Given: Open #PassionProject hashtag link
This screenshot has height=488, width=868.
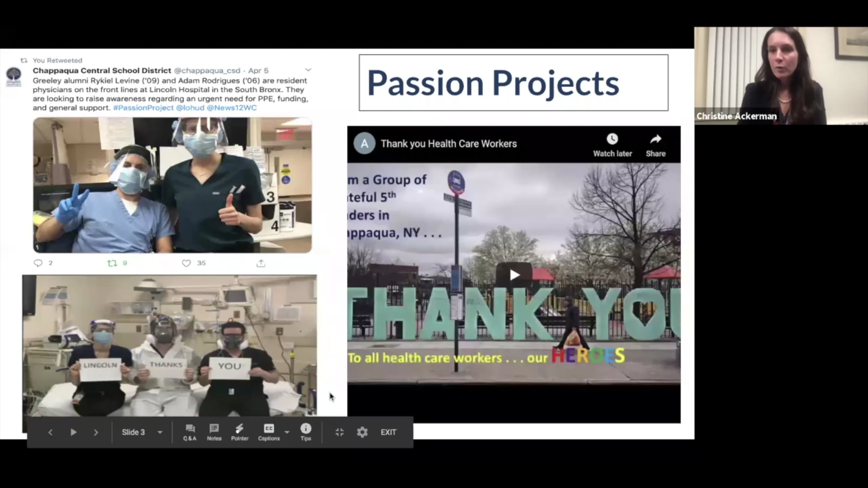Looking at the screenshot, I should (x=143, y=108).
